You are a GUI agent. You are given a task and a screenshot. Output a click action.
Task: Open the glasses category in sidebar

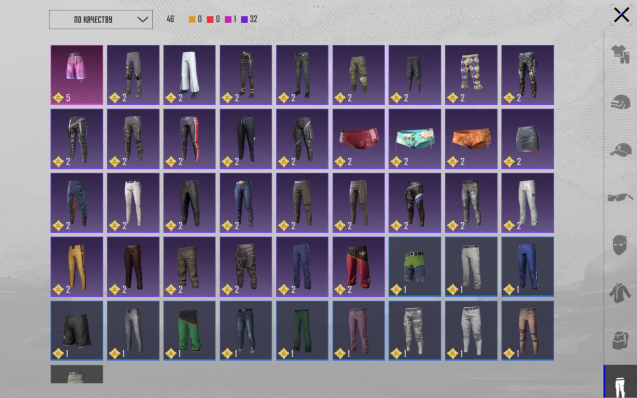620,197
